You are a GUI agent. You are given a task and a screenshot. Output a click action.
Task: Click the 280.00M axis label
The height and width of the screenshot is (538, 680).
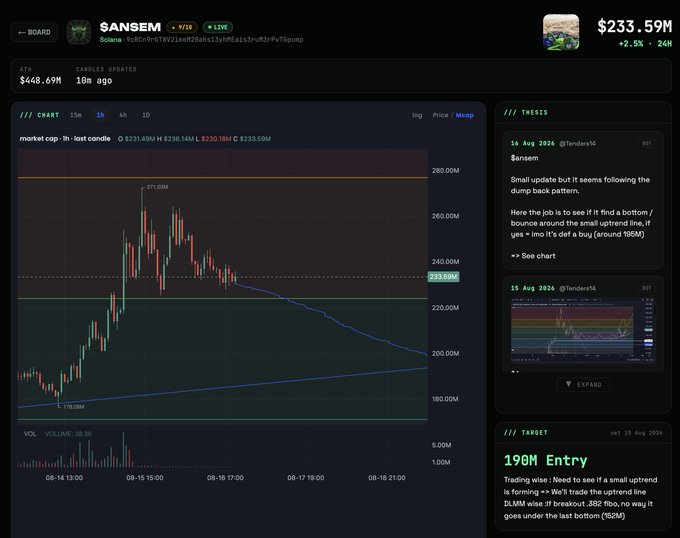tap(445, 170)
